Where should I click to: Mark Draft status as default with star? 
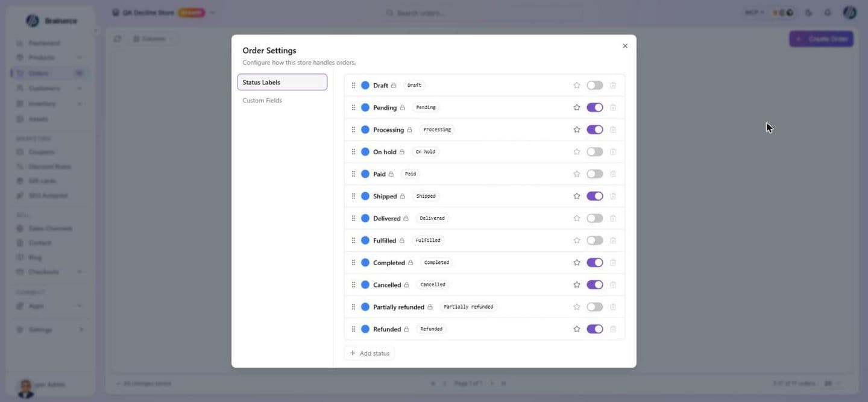point(576,86)
